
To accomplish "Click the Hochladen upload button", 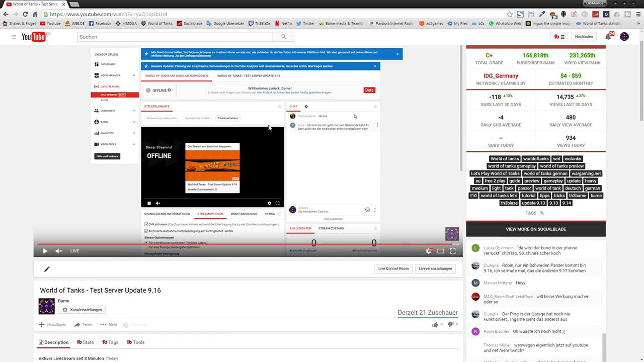I will click(x=584, y=37).
